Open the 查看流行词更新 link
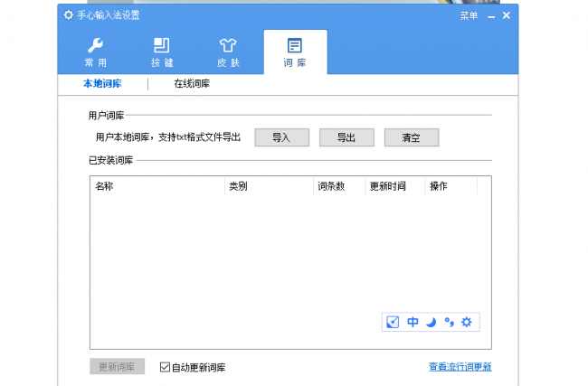 pos(460,366)
